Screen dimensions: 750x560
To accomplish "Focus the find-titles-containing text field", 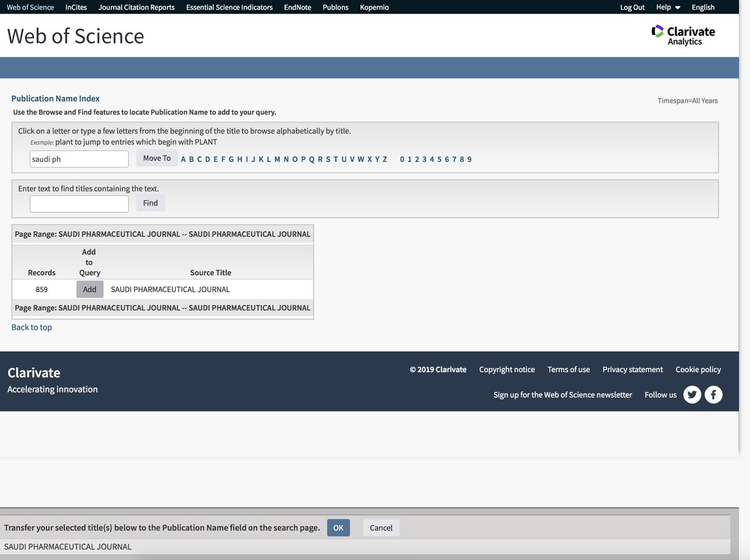I will coord(79,204).
